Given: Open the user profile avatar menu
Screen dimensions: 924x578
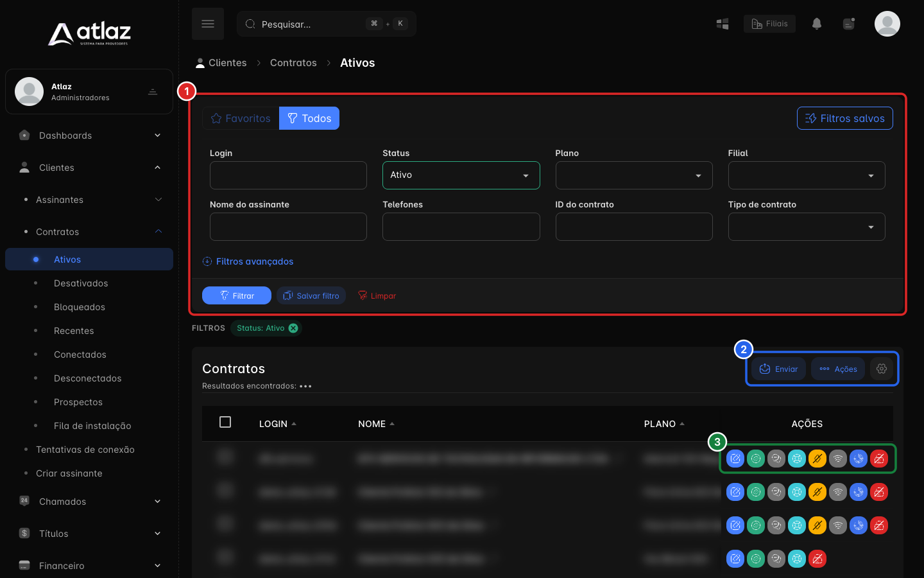Looking at the screenshot, I should (x=887, y=24).
